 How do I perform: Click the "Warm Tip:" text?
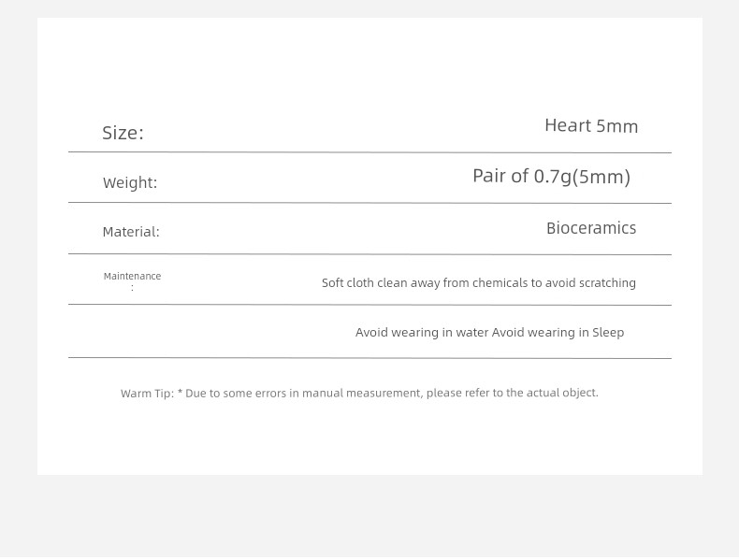point(147,394)
